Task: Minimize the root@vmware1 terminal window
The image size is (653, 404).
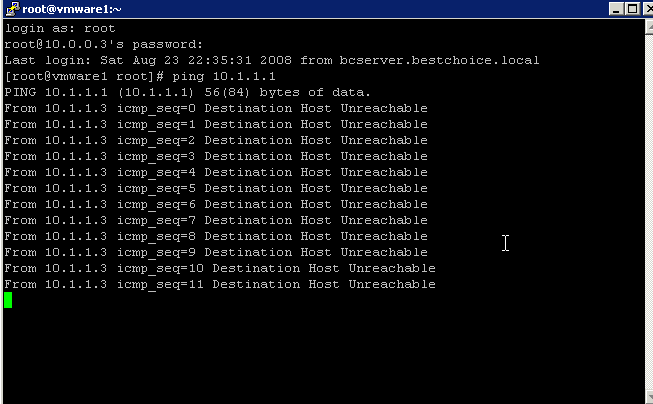Action: 616,9
